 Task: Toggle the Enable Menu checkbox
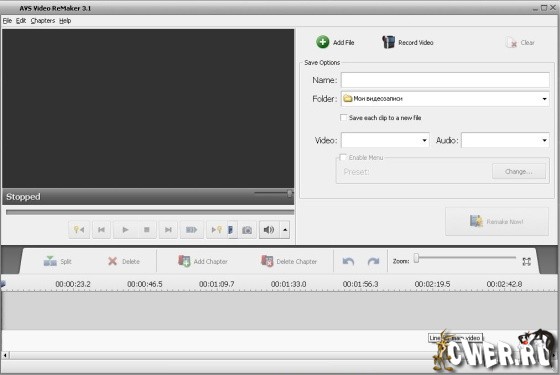coord(343,157)
